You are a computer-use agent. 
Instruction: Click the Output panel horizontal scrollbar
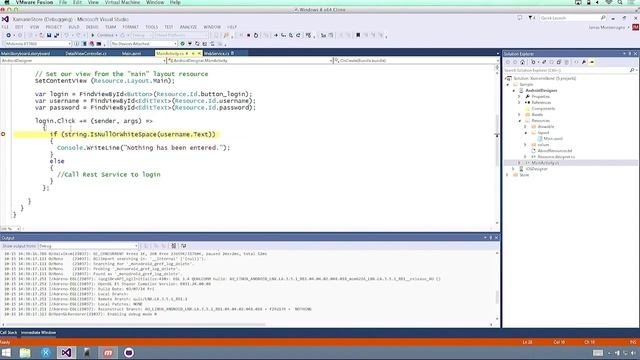135,324
